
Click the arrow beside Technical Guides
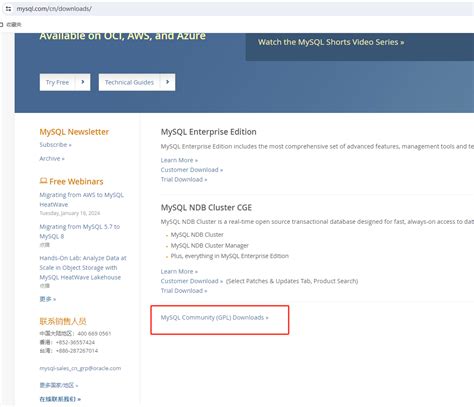pos(168,82)
